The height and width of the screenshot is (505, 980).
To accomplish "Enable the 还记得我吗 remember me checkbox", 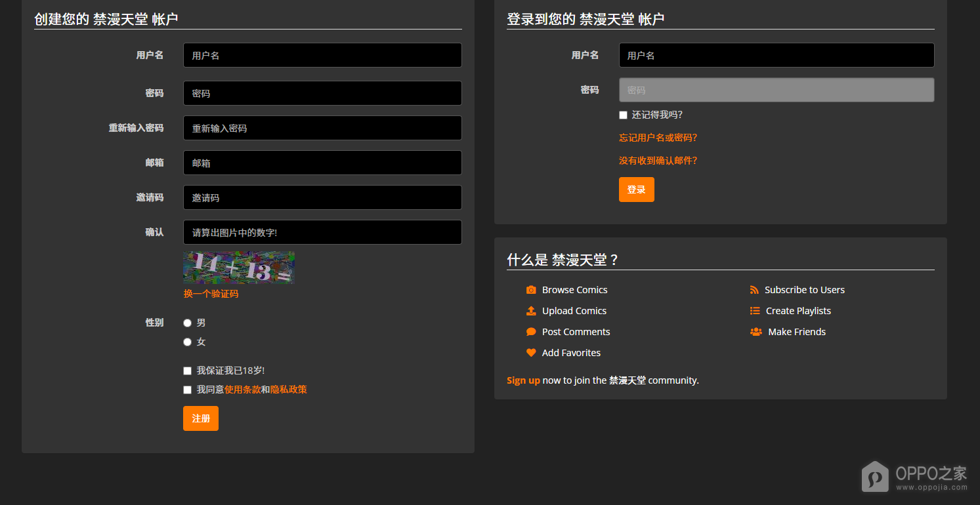I will click(x=623, y=115).
